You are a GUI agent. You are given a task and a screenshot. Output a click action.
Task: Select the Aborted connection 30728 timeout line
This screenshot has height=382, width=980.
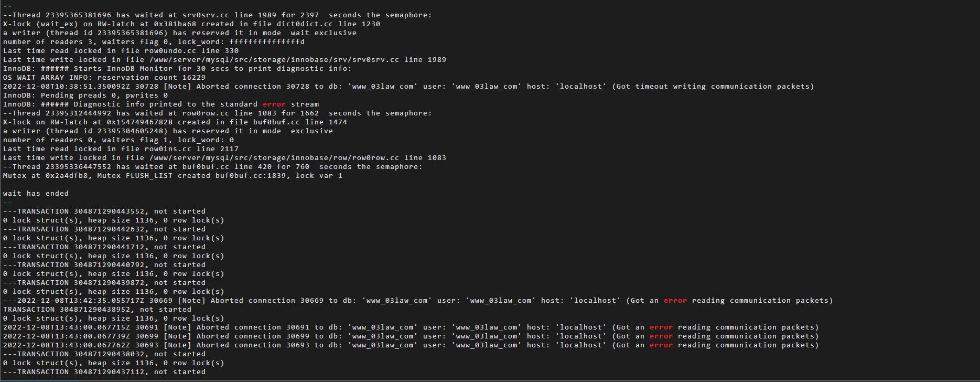pos(408,87)
